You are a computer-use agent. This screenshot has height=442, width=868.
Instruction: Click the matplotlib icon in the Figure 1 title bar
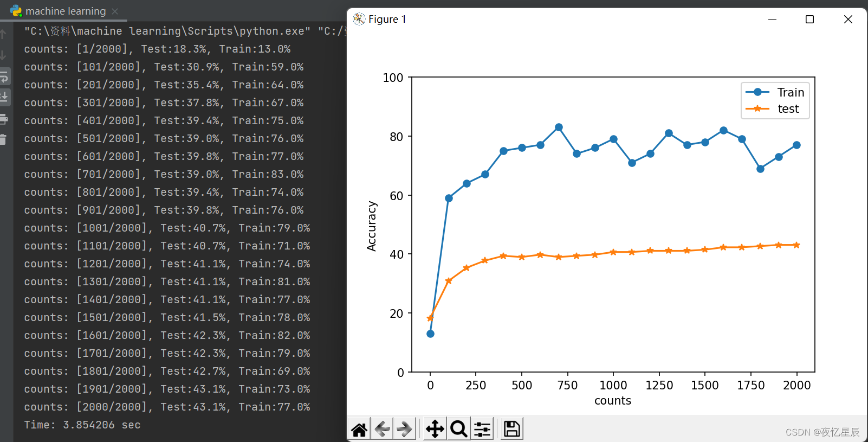tap(359, 19)
